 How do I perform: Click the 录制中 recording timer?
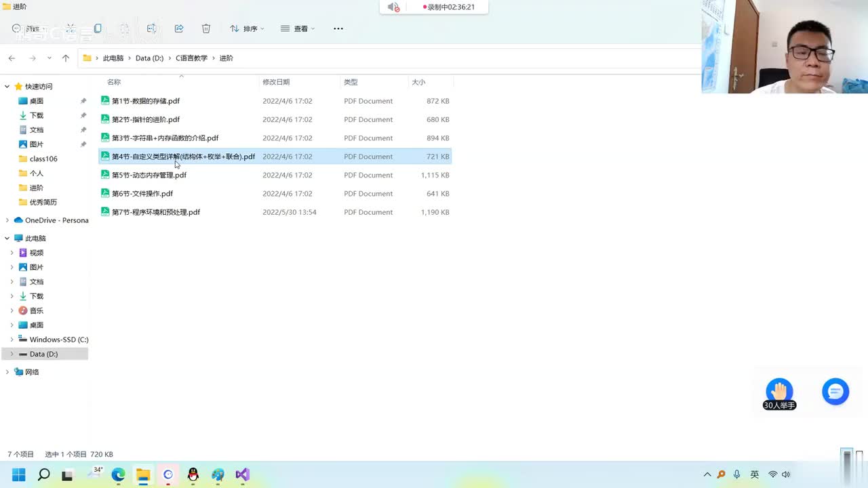click(449, 7)
